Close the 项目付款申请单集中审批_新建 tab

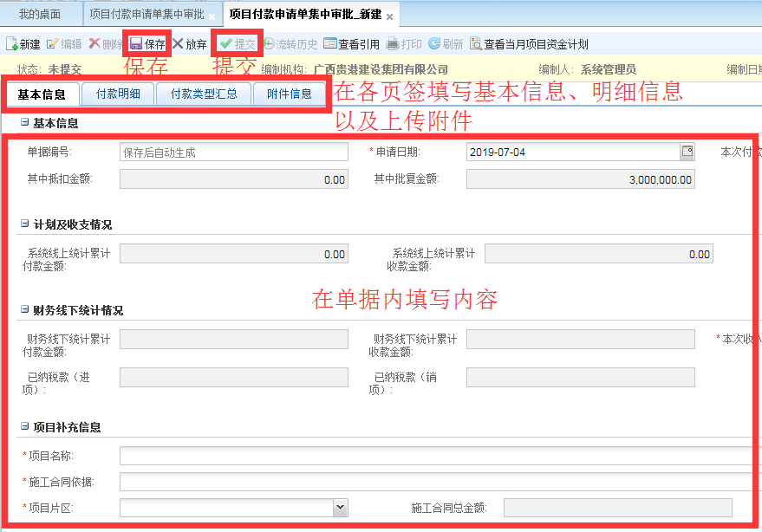pyautogui.click(x=389, y=16)
